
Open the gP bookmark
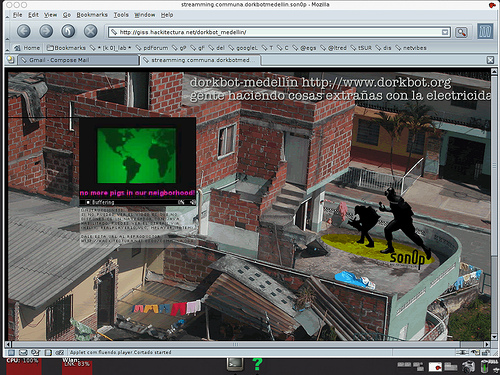(179, 48)
